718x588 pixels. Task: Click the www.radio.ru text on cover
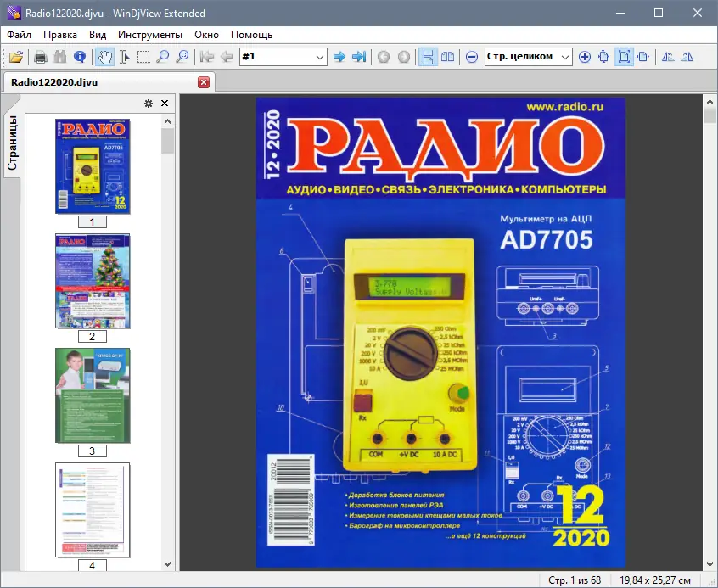coord(565,107)
